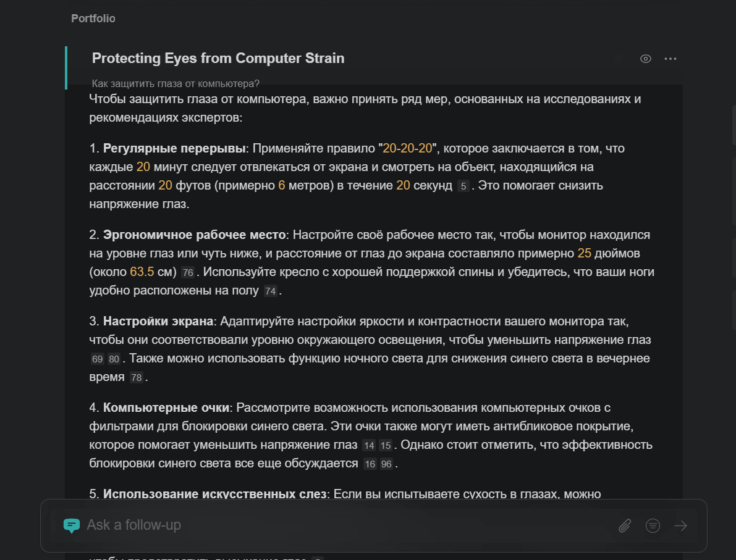Open citation badge 76
This screenshot has width=736, height=560.
[188, 272]
